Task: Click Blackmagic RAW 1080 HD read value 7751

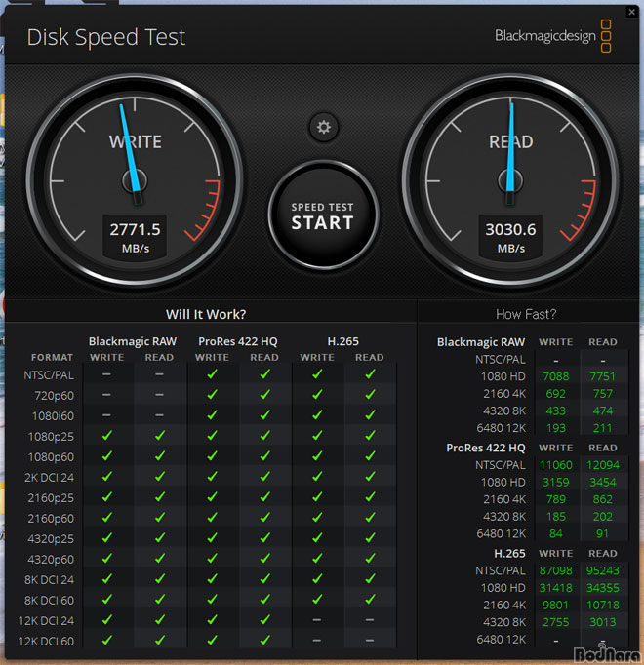Action: point(602,376)
